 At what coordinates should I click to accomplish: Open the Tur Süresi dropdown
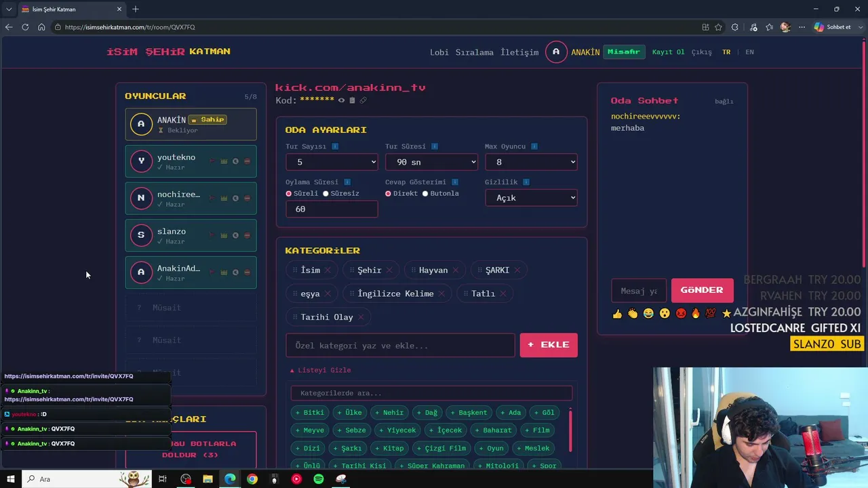coord(431,162)
